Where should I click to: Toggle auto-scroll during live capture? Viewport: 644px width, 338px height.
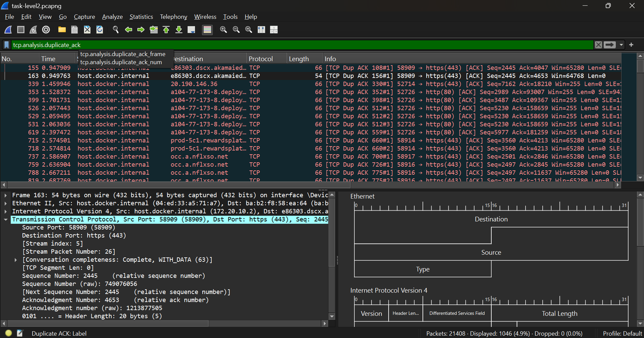point(191,30)
